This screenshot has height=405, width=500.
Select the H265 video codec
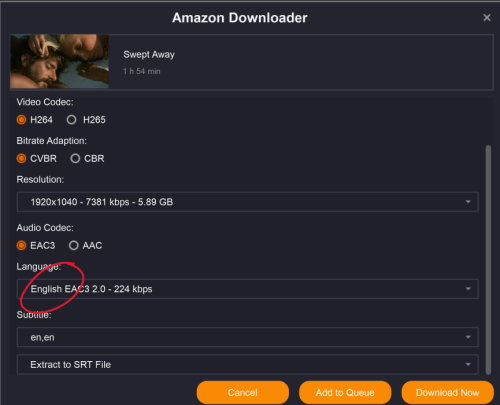tap(71, 120)
